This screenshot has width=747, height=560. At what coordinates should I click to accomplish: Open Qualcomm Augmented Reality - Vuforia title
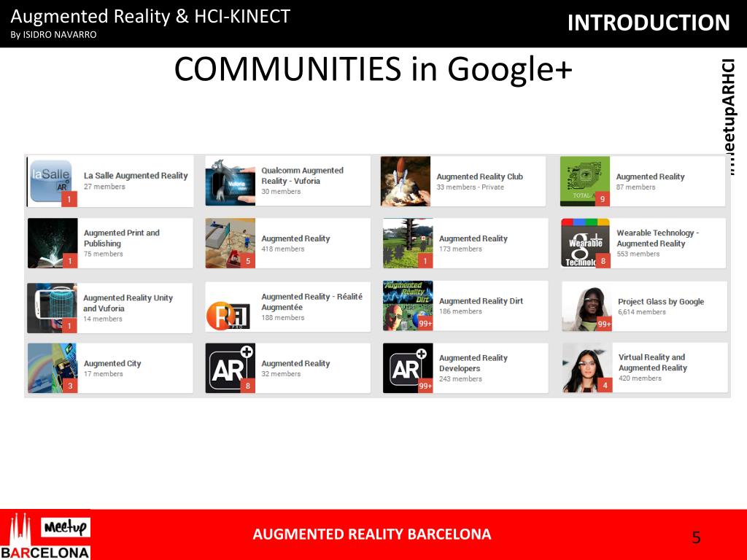tap(302, 176)
